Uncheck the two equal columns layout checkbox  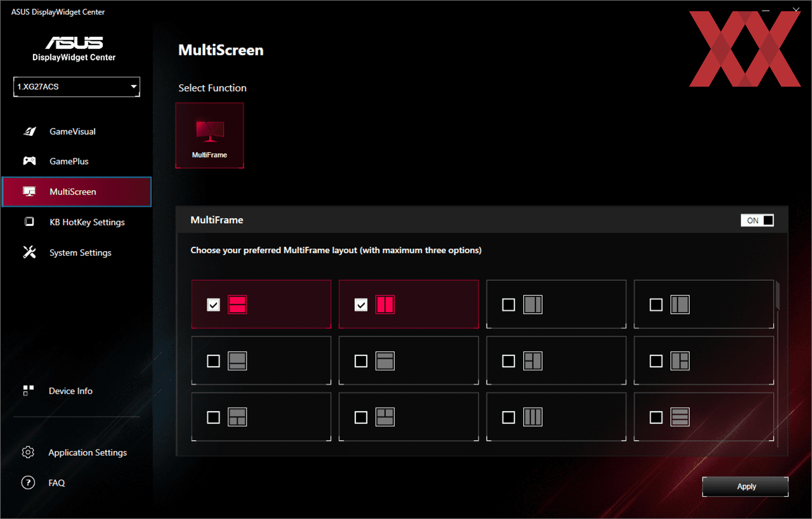[x=361, y=305]
